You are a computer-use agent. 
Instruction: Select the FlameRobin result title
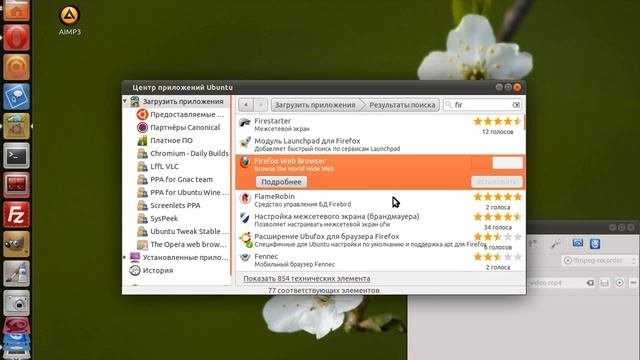point(274,196)
